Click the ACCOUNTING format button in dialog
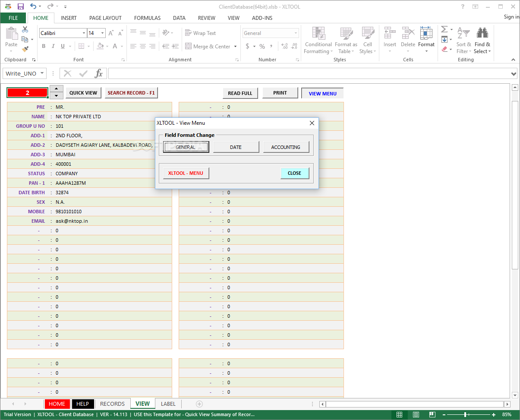 pos(286,147)
